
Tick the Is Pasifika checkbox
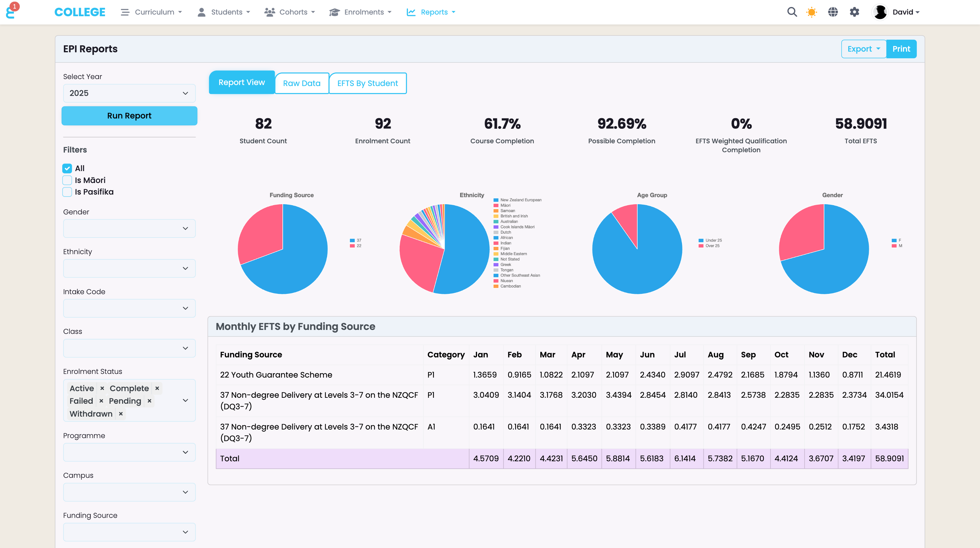(x=67, y=192)
